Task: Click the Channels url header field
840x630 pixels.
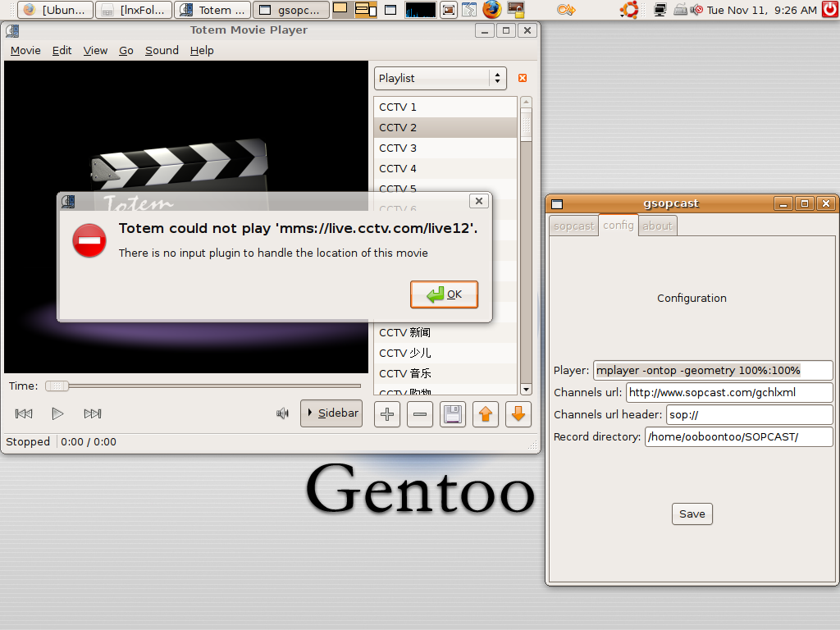Action: tap(750, 414)
